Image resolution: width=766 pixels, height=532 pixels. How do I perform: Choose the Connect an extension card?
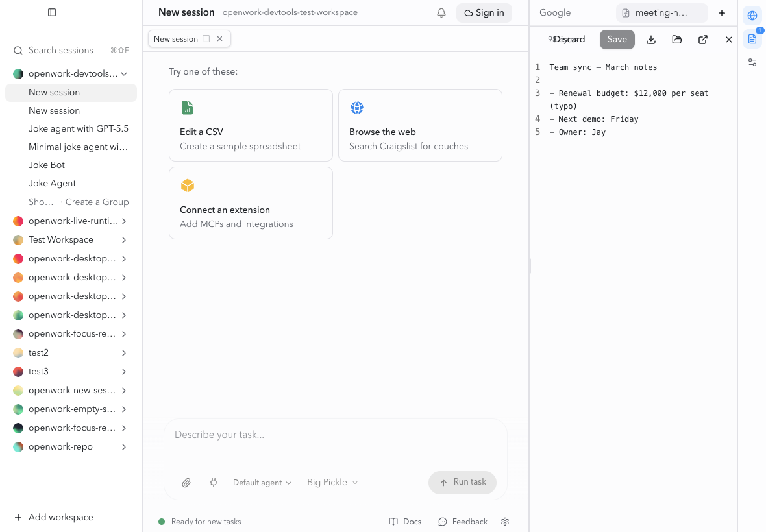251,203
